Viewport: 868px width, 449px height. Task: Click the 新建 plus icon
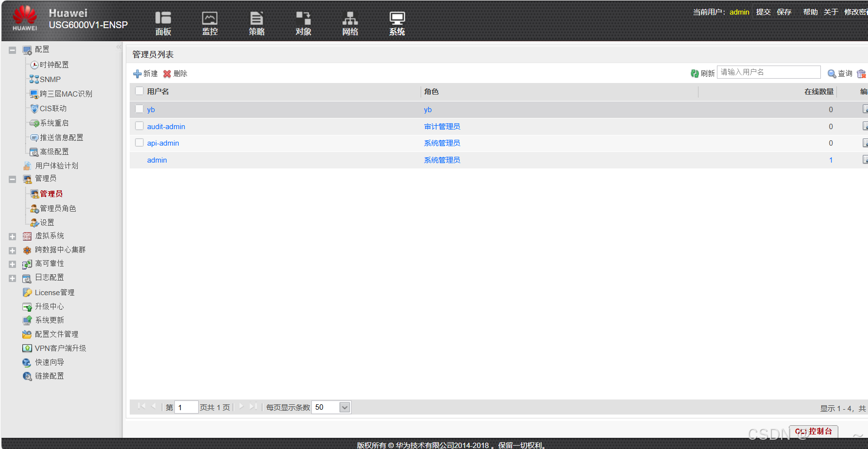tap(137, 74)
